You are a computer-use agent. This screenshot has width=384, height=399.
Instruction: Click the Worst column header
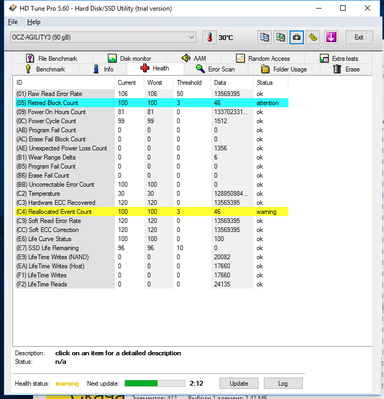(159, 83)
